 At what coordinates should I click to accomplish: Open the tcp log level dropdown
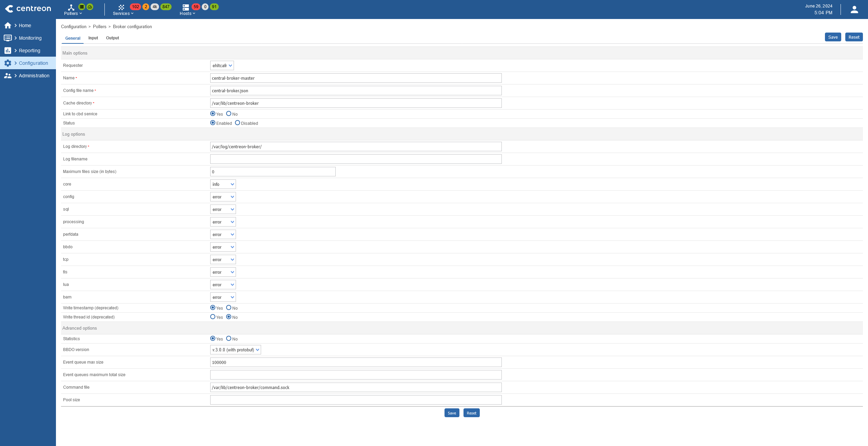(x=223, y=259)
